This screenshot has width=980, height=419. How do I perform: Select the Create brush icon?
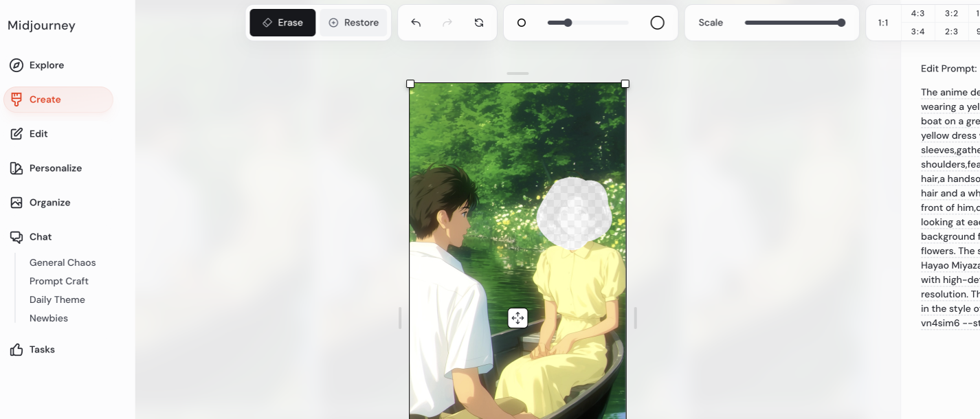coord(16,100)
